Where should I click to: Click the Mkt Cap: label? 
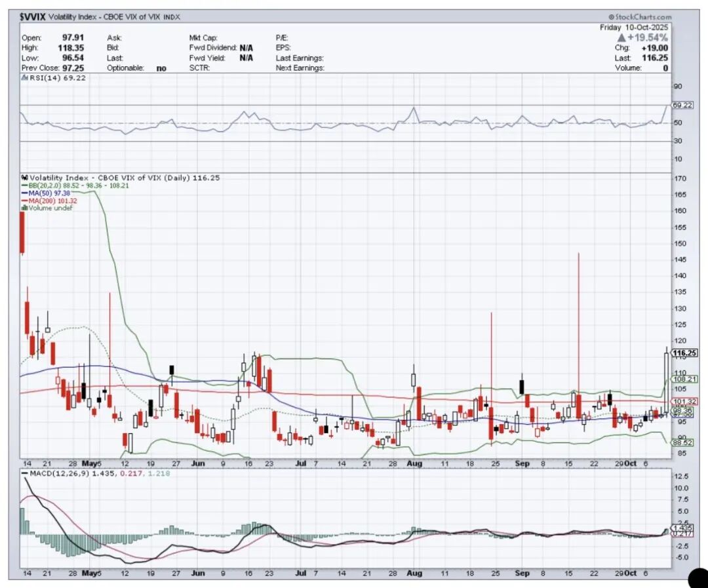point(203,38)
